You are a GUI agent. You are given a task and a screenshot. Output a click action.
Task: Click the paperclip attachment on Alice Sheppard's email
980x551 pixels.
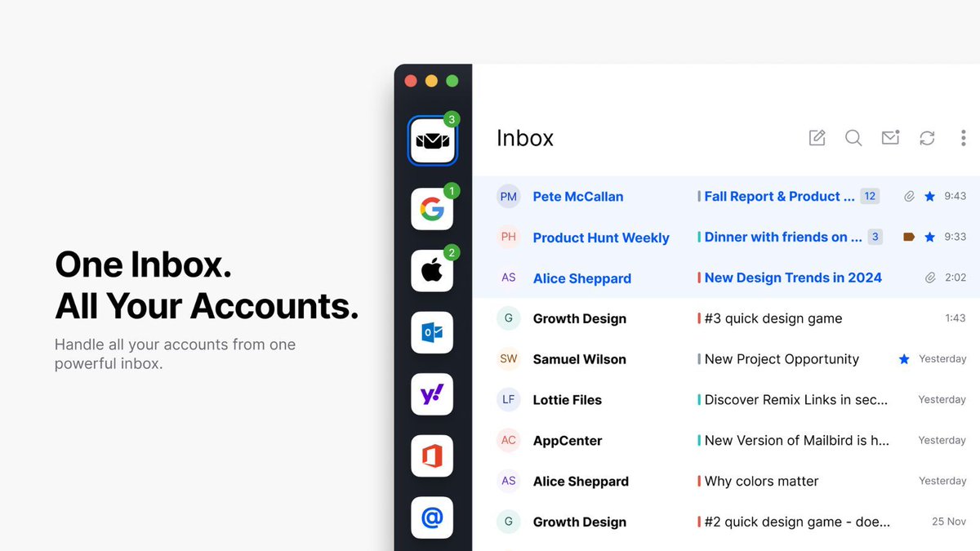[929, 278]
